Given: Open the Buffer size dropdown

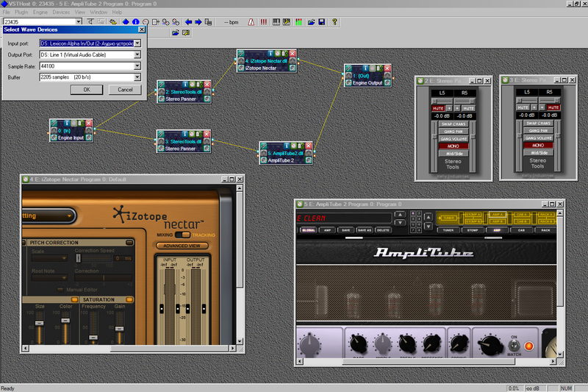Looking at the screenshot, I should [137, 76].
